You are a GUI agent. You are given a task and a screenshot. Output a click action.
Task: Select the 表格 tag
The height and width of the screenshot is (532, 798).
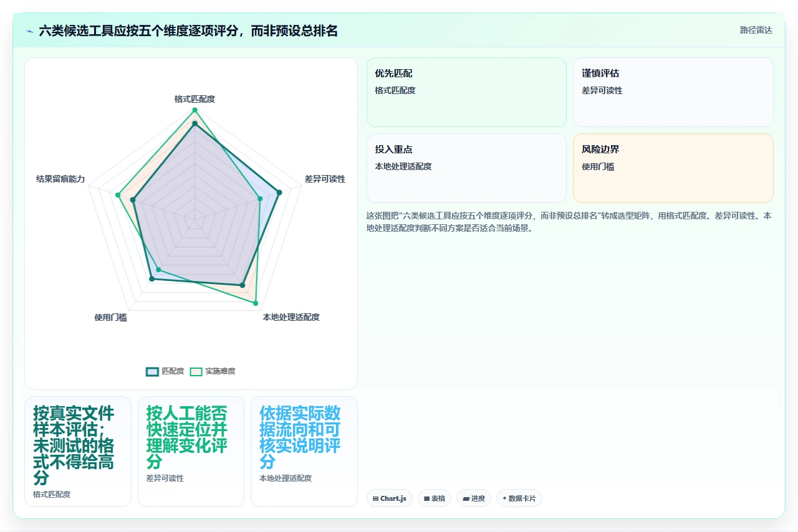pyautogui.click(x=435, y=498)
